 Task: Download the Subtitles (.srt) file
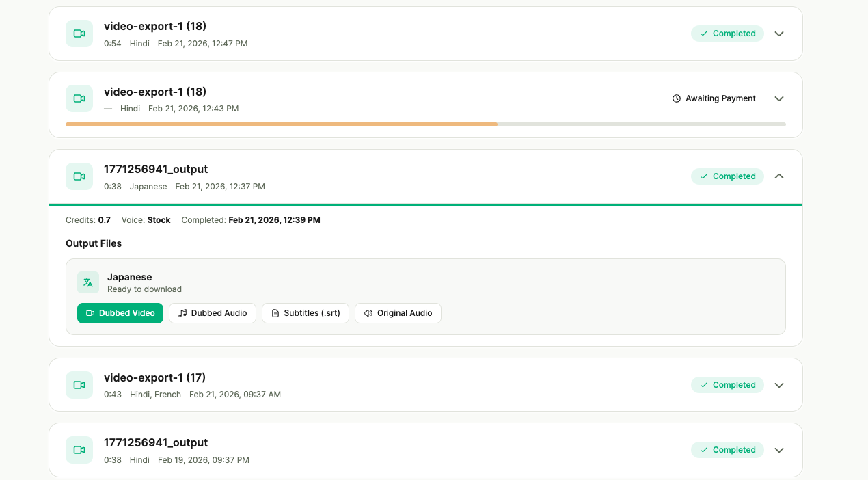point(306,312)
